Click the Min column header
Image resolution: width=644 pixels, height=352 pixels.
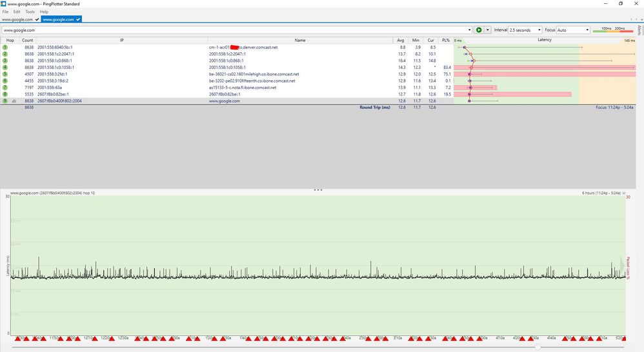click(416, 40)
